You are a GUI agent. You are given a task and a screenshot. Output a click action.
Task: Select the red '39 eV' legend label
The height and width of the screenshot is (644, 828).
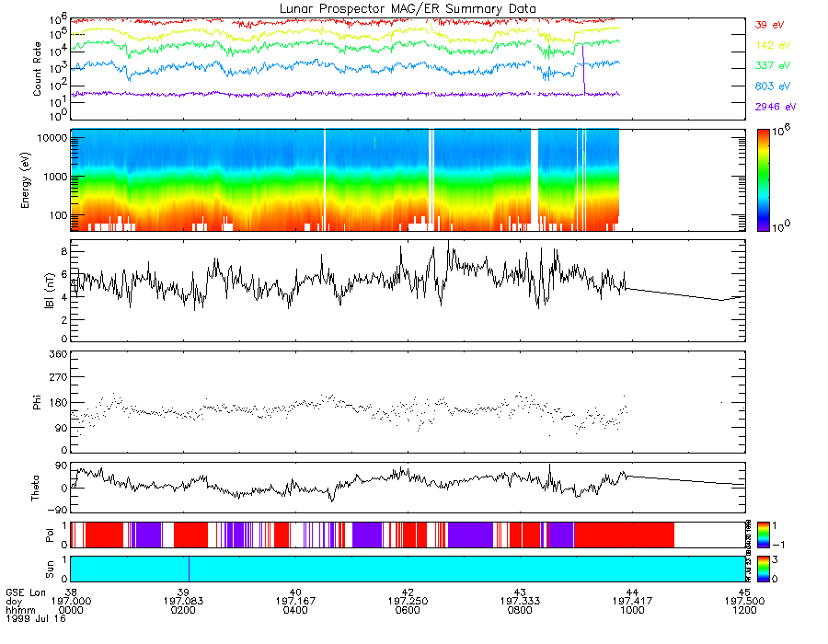(x=769, y=25)
